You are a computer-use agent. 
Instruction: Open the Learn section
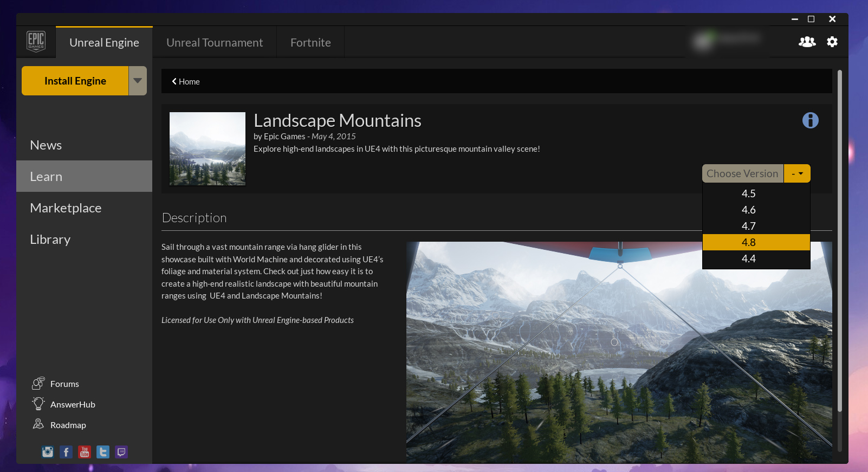point(84,176)
